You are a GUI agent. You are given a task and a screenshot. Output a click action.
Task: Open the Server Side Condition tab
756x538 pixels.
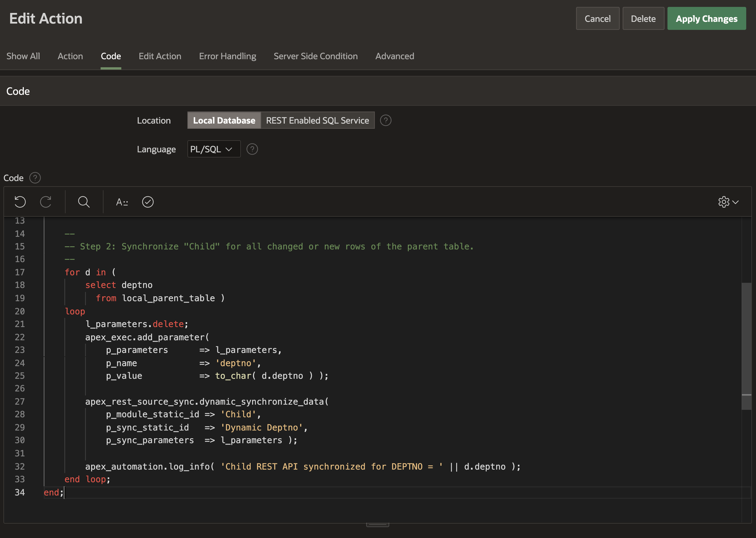coord(315,56)
